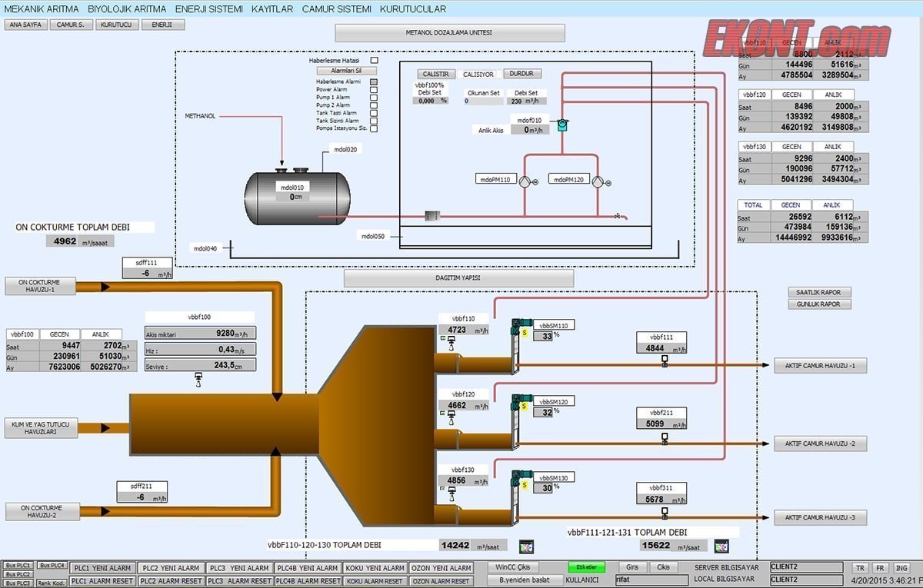Open the ENERJI SISTEMI menu
923x588 pixels.
[x=208, y=9]
